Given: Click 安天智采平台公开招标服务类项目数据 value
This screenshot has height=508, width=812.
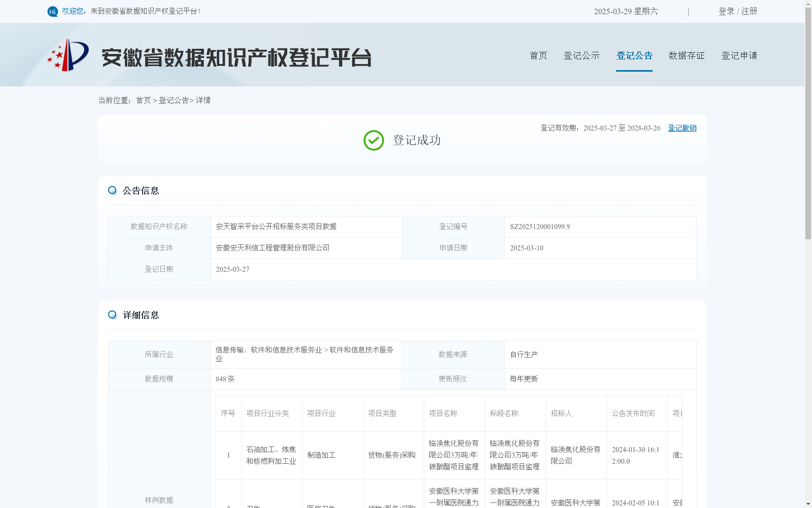Looking at the screenshot, I should pyautogui.click(x=276, y=227).
